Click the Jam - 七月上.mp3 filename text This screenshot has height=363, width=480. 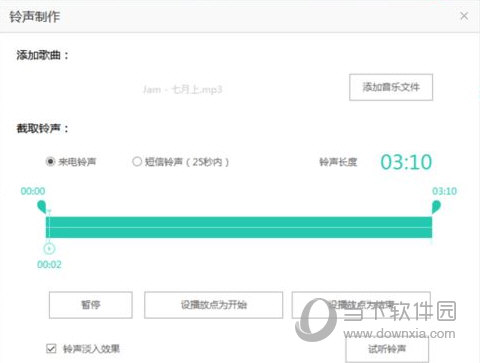[183, 90]
